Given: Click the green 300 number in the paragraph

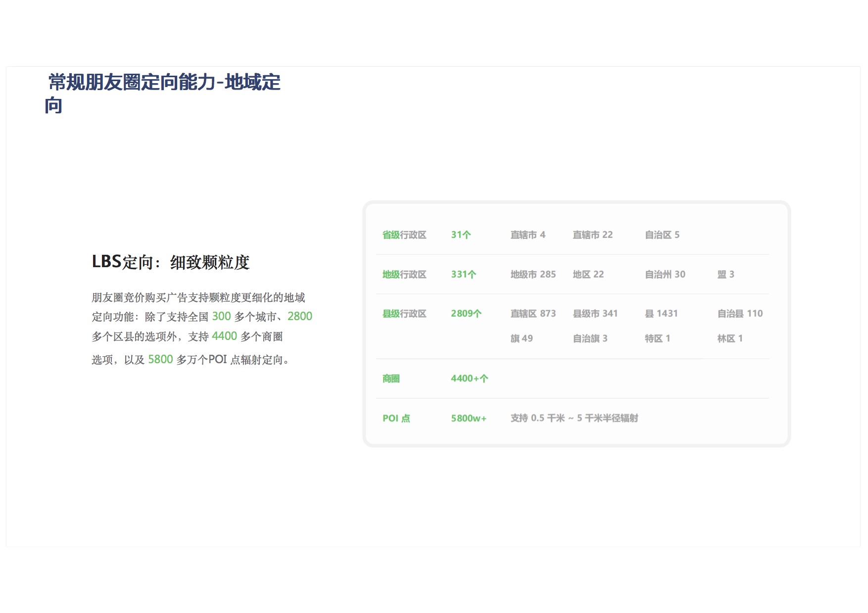Looking at the screenshot, I should (x=221, y=317).
